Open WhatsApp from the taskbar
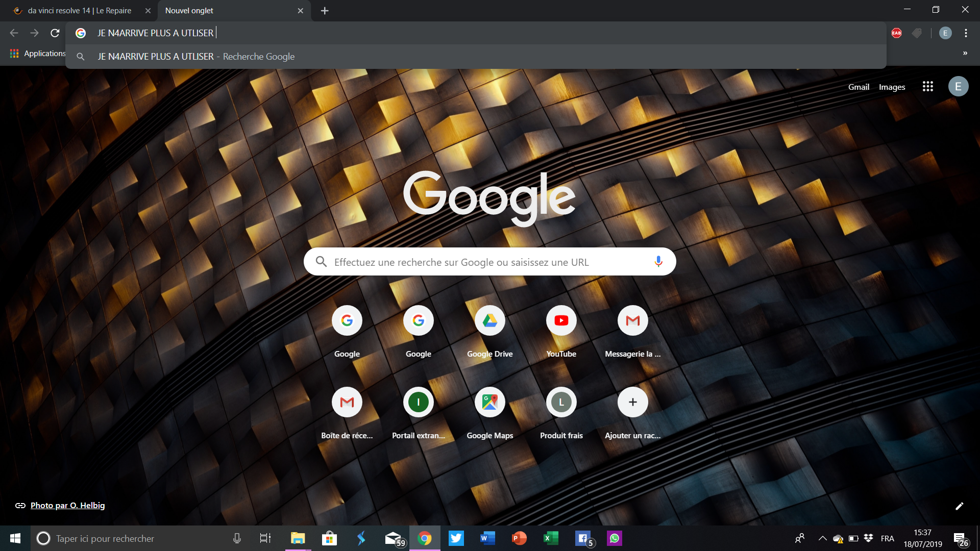The height and width of the screenshot is (551, 980). coord(615,538)
